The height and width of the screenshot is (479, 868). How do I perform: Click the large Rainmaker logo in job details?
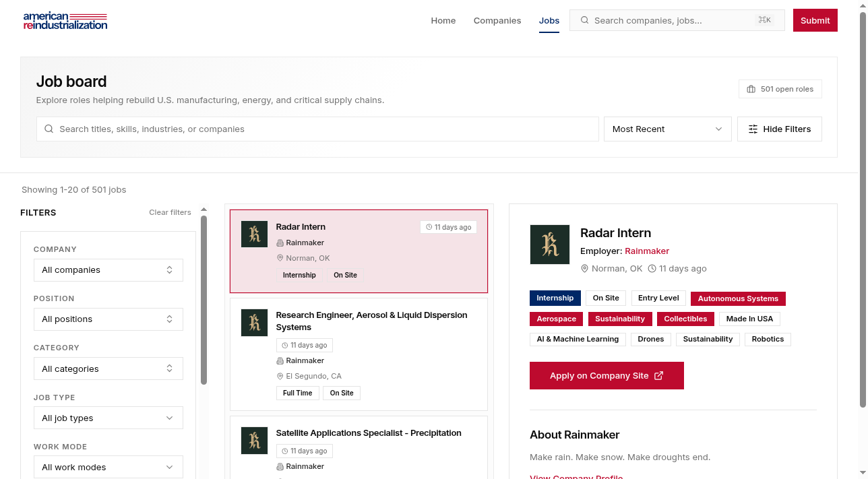(x=550, y=245)
